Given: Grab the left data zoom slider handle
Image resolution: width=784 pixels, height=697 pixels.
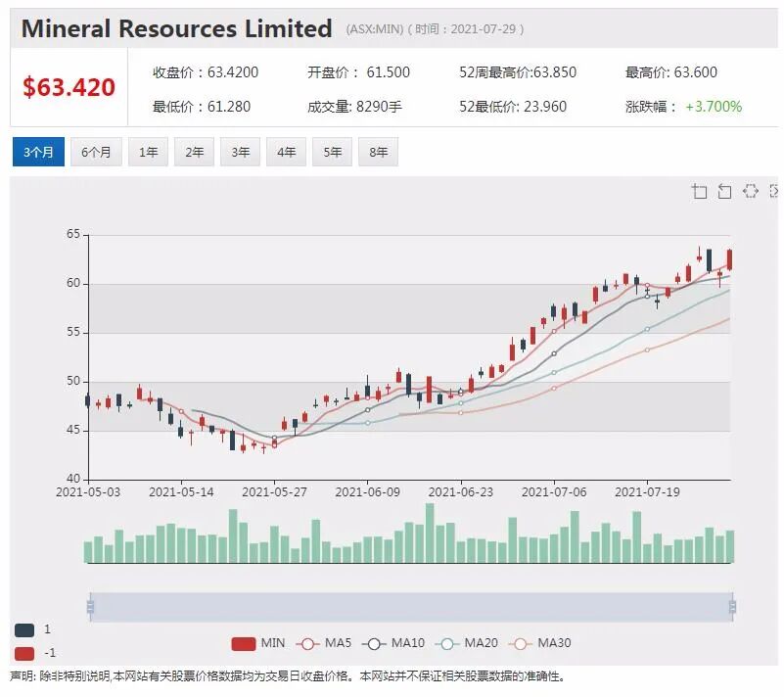Looking at the screenshot, I should tap(90, 607).
